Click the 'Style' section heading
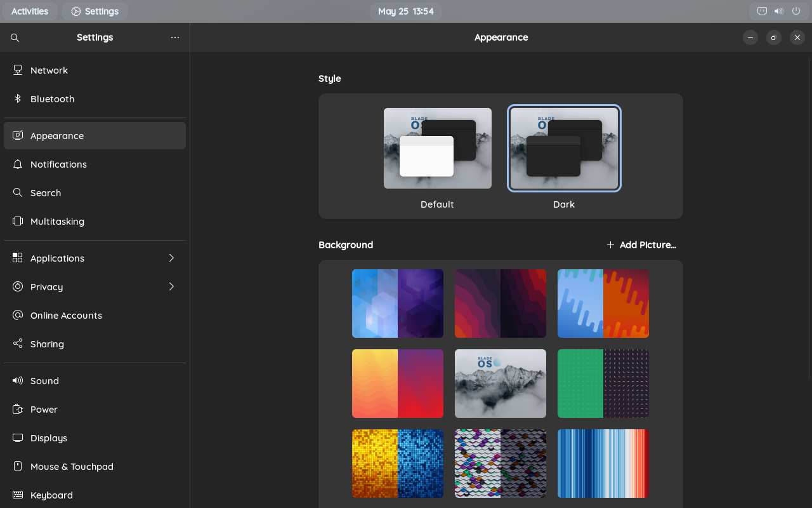This screenshot has width=812, height=508. pyautogui.click(x=330, y=79)
